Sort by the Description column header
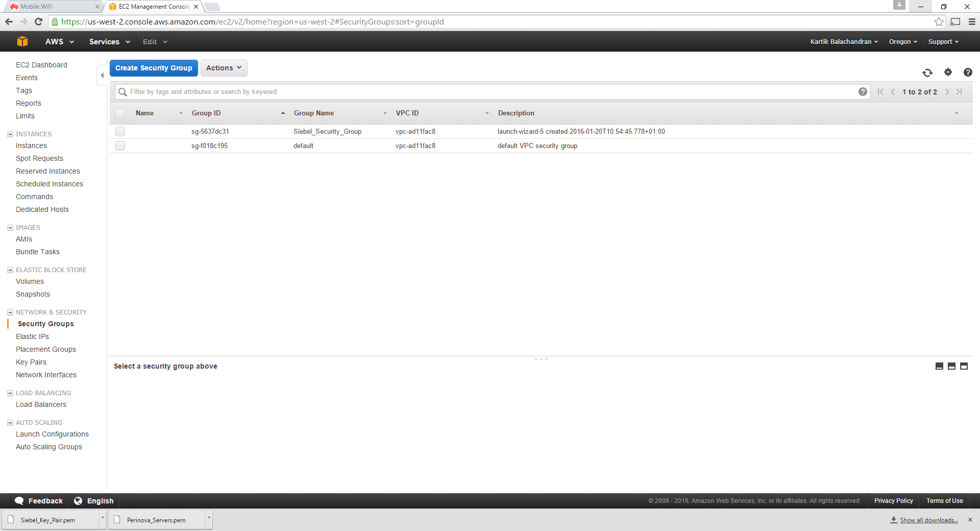The image size is (980, 531). (x=727, y=113)
